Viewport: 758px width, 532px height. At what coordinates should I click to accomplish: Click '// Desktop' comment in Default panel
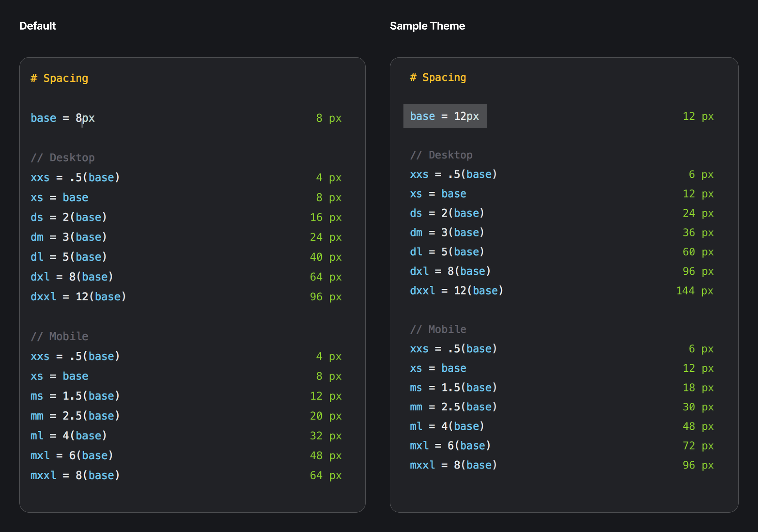click(x=63, y=157)
